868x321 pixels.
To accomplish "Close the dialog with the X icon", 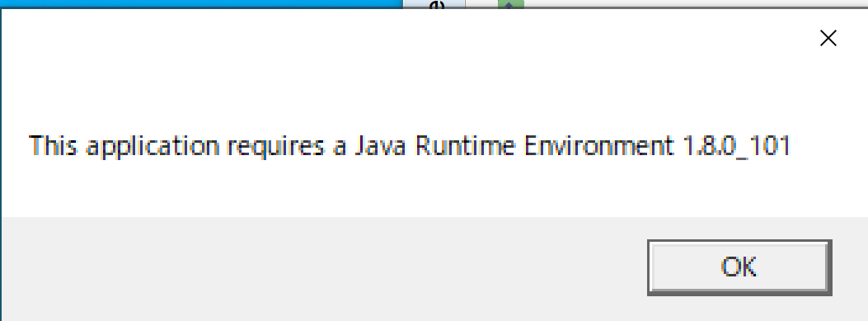I will (x=828, y=38).
